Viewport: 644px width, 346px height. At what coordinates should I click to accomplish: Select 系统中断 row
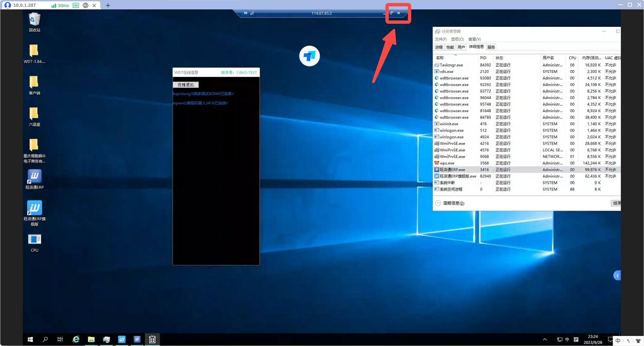527,183
